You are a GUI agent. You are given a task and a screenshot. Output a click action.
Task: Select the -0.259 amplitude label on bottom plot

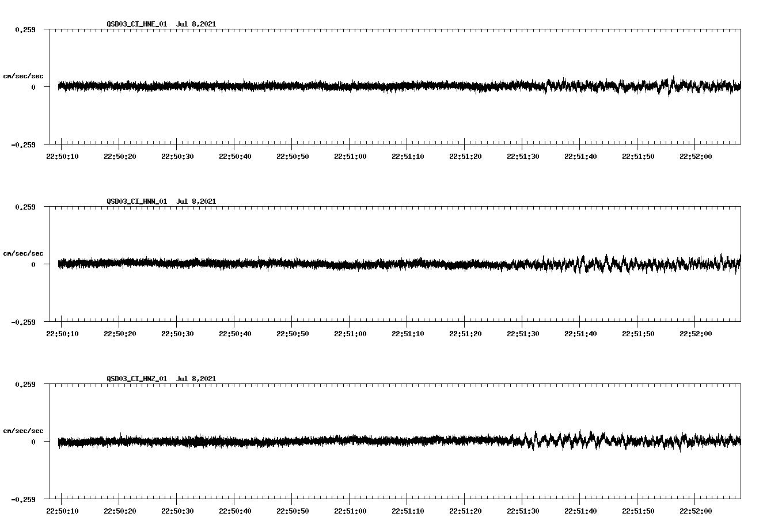tap(22, 500)
